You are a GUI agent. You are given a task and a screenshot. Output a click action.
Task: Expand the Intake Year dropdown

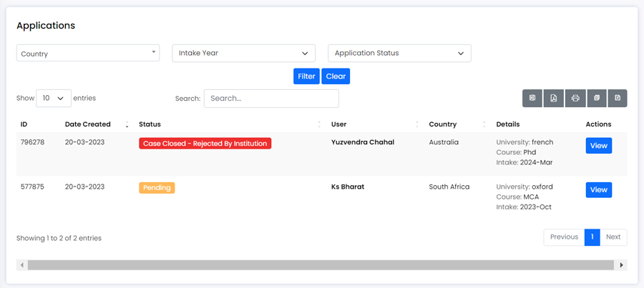click(x=243, y=54)
